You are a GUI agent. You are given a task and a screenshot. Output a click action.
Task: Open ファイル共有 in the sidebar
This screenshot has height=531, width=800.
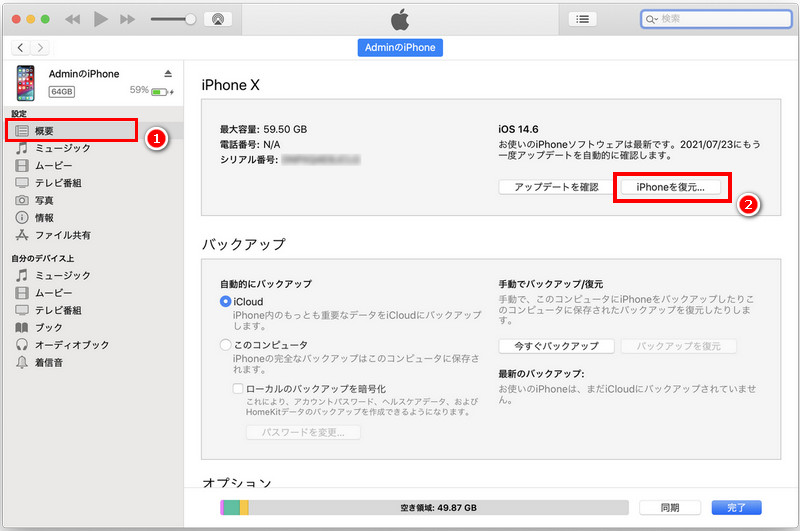click(x=53, y=235)
